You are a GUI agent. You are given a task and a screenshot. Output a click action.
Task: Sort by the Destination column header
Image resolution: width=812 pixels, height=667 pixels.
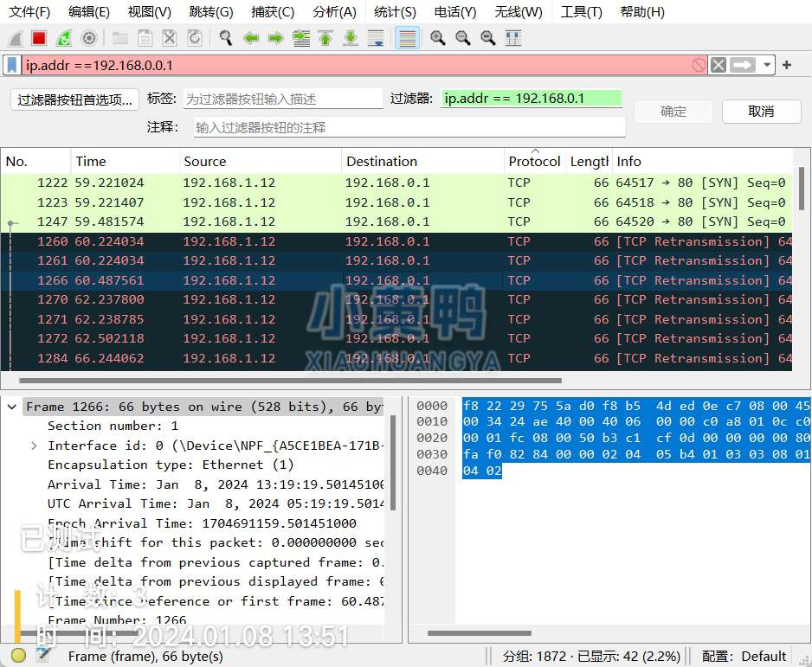coord(422,162)
